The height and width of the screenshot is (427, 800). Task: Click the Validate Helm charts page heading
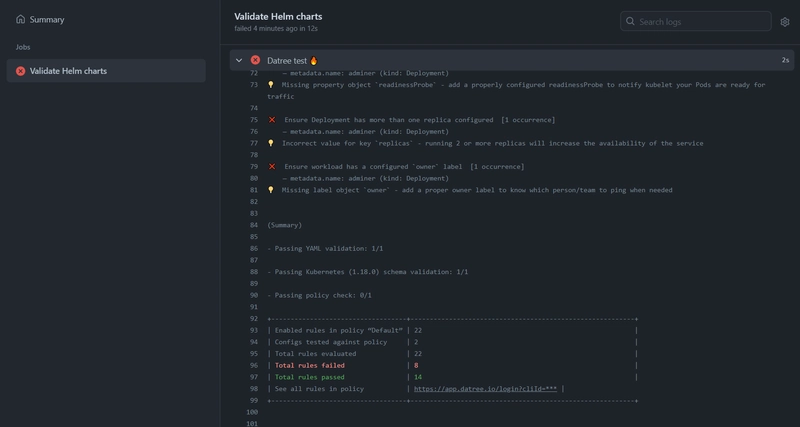(278, 16)
